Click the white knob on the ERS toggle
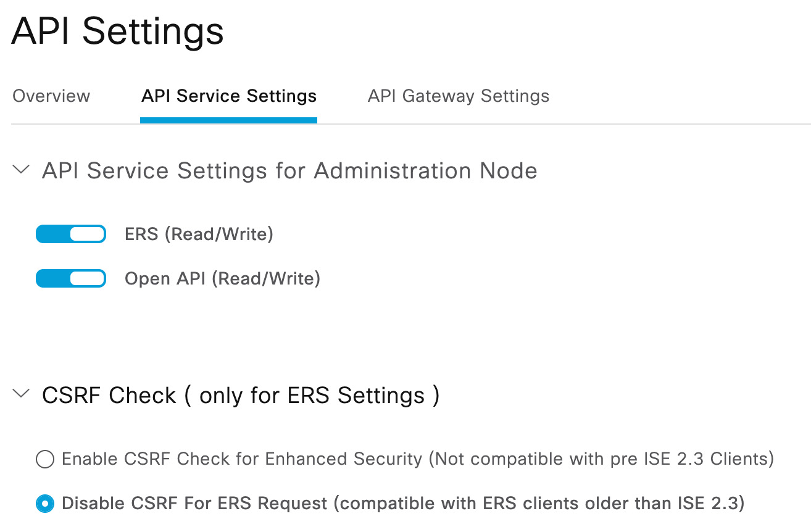The height and width of the screenshot is (532, 811). 86,234
